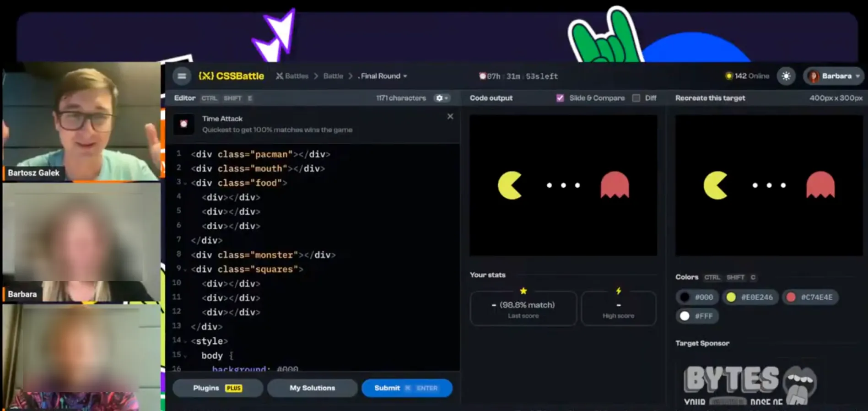Click the target image preview
The width and height of the screenshot is (868, 411).
[x=769, y=185]
